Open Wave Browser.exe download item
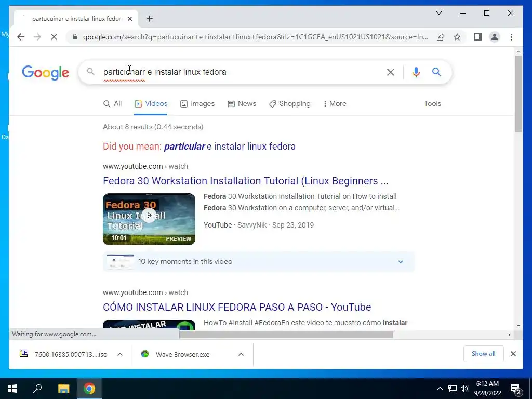The width and height of the screenshot is (532, 399). click(x=176, y=354)
